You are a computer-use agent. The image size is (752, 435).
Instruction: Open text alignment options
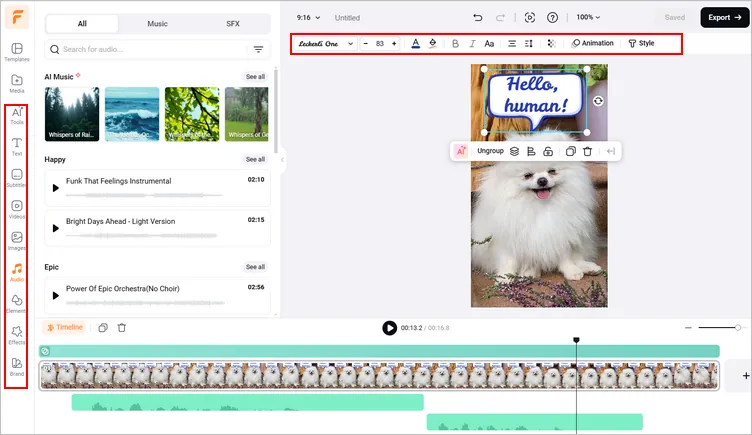[512, 44]
